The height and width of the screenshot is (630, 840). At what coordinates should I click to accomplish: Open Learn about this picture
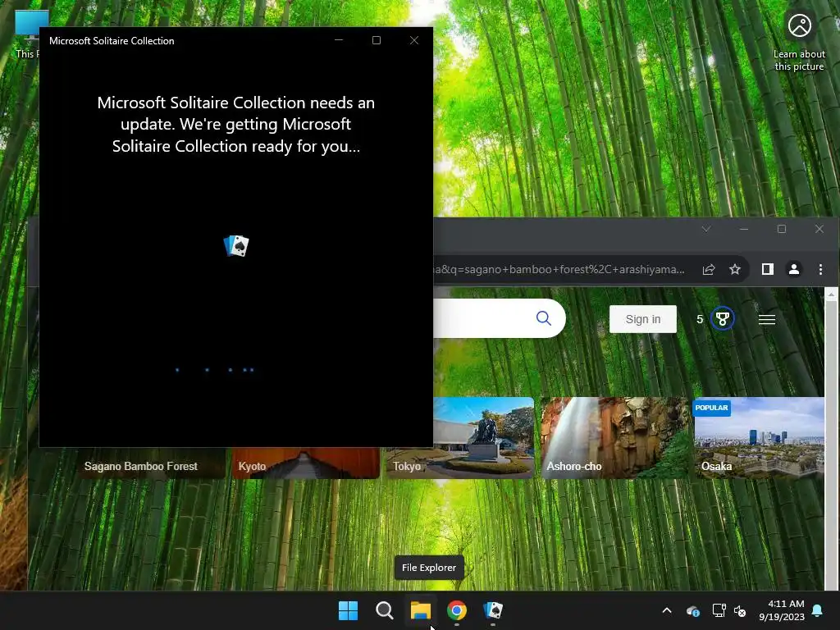coord(799,41)
